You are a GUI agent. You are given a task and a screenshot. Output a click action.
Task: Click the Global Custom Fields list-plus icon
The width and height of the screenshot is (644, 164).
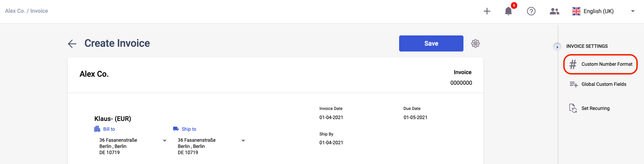[573, 84]
